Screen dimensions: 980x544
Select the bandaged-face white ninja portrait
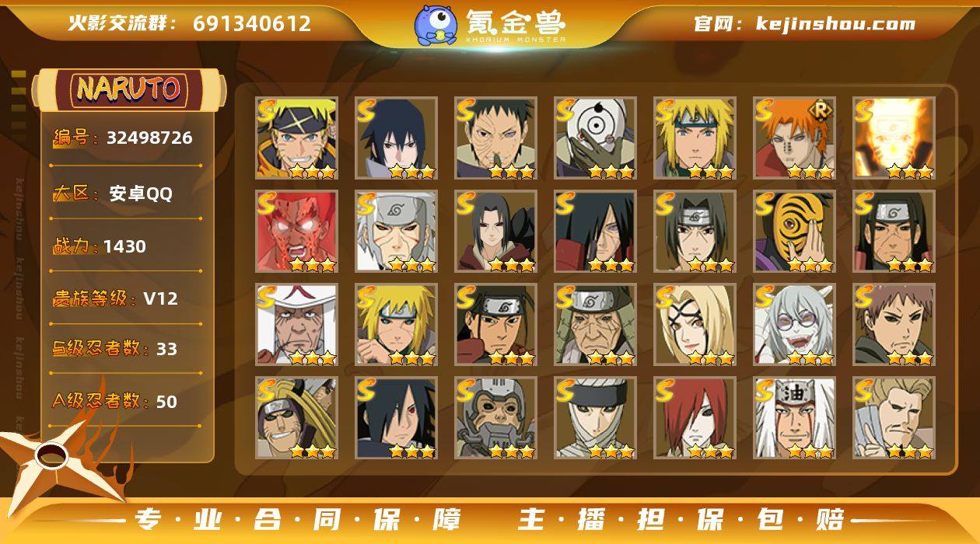pos(595,417)
